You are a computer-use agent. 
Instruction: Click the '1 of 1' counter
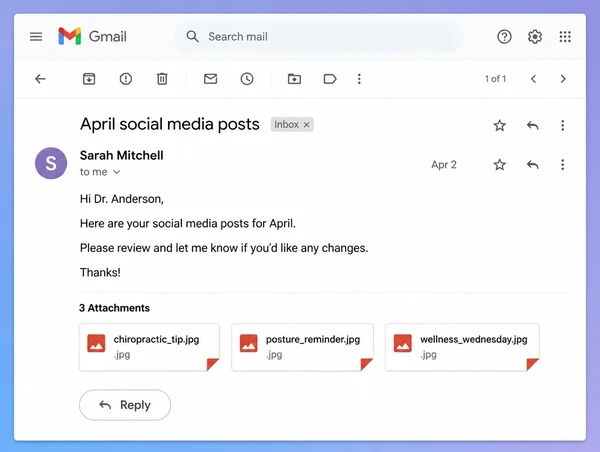[495, 79]
